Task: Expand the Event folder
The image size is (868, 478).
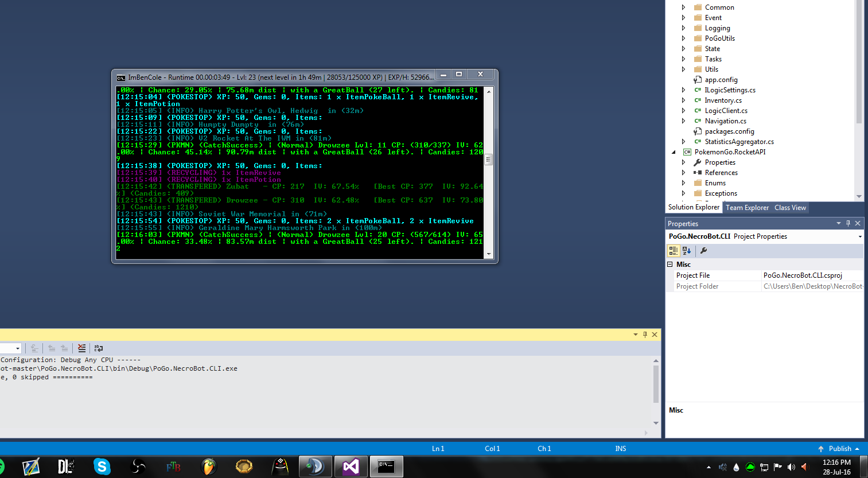Action: (683, 18)
